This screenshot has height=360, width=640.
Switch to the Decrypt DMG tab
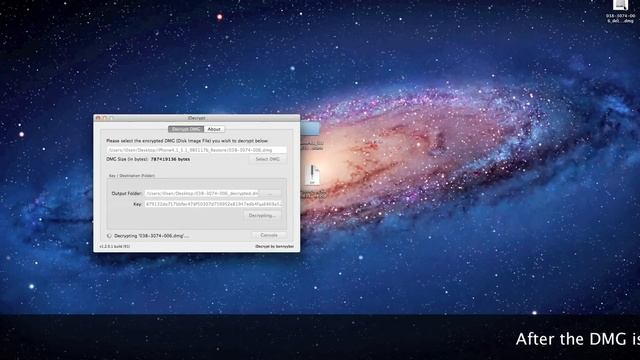(186, 129)
